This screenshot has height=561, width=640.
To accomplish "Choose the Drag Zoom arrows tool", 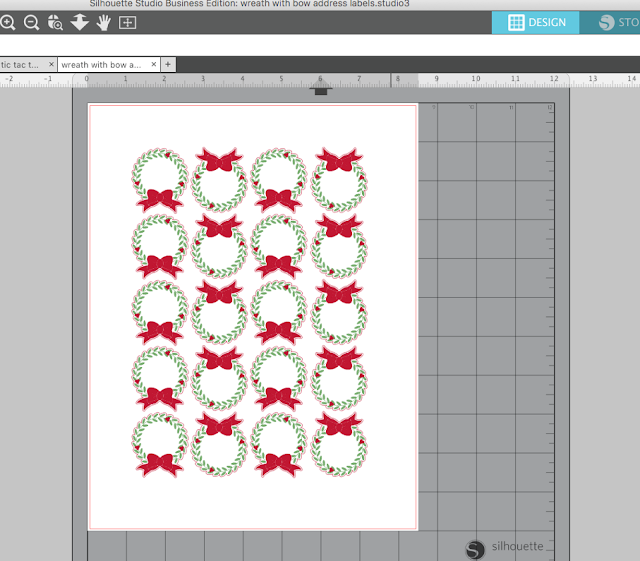I will click(80, 22).
